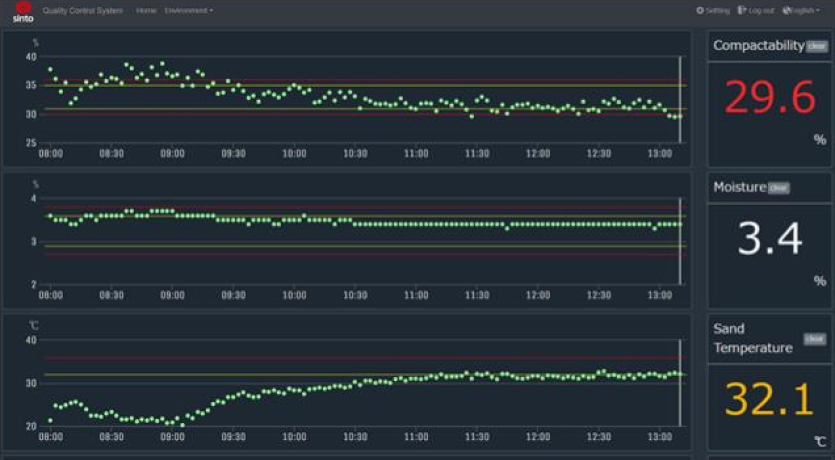The image size is (835, 460).
Task: Go to the Home menu item
Action: tap(146, 10)
